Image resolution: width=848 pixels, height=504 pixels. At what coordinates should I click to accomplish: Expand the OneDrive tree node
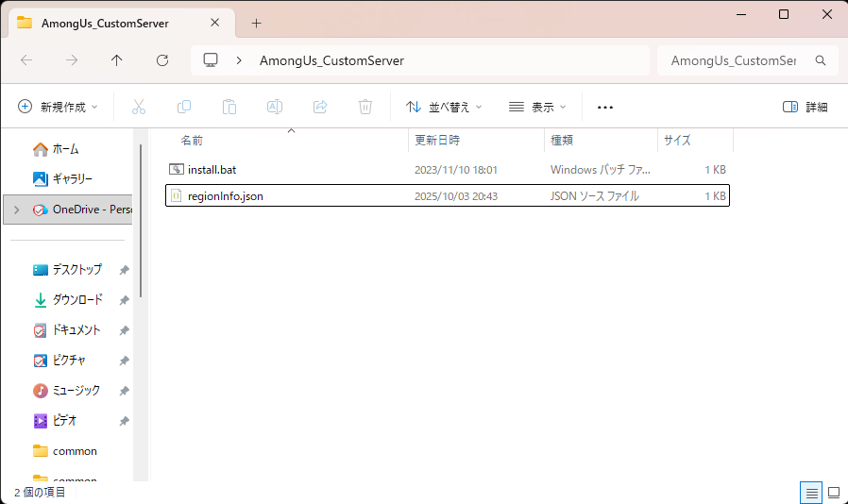(16, 210)
